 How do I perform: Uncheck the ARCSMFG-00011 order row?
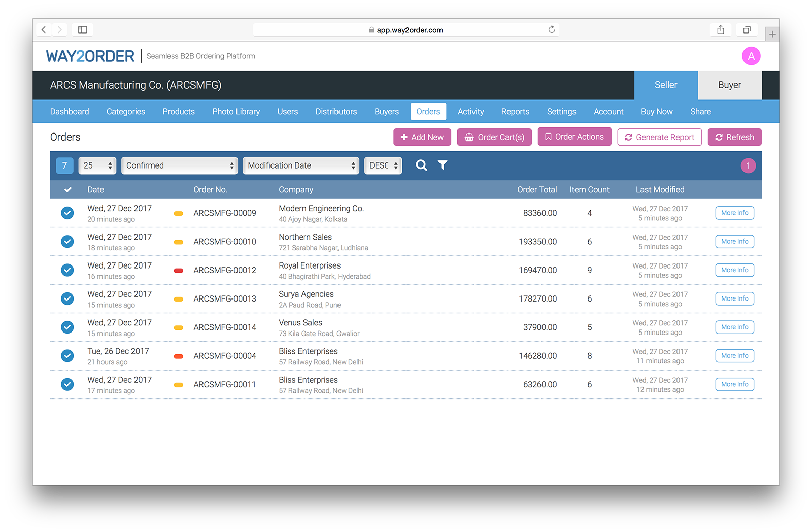coord(67,385)
